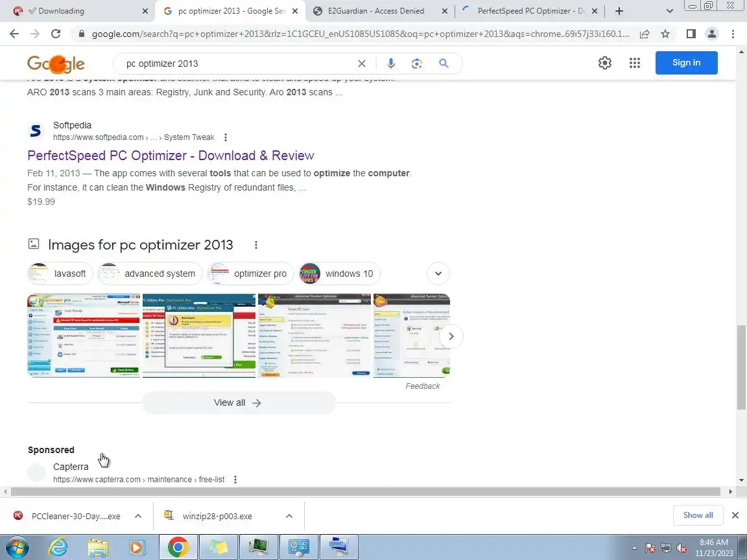The width and height of the screenshot is (747, 560).
Task: Show hidden system tray icons
Action: pos(634,548)
